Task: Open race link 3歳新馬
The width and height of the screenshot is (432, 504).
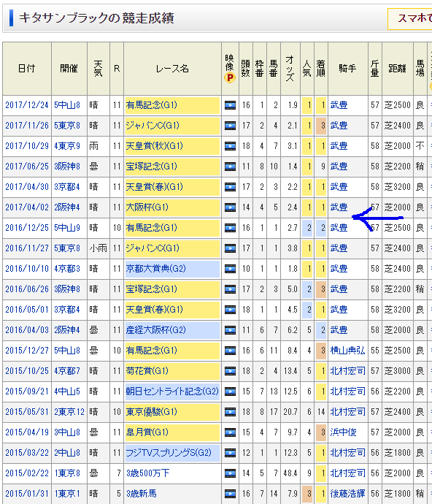Action: pos(142,494)
